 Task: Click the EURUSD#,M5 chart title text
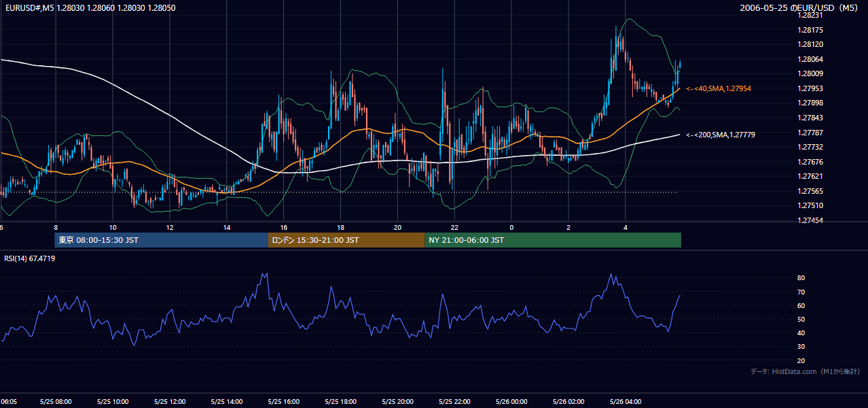(x=89, y=8)
